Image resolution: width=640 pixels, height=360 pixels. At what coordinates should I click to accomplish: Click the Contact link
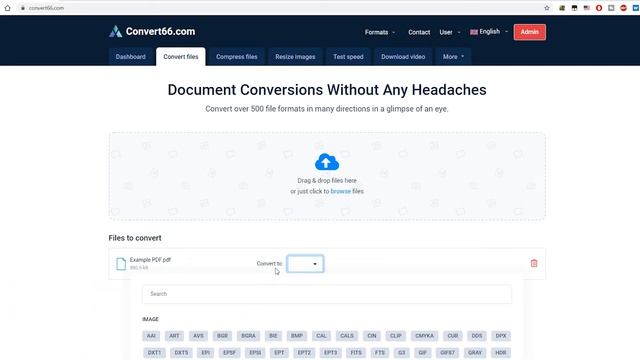coord(419,32)
